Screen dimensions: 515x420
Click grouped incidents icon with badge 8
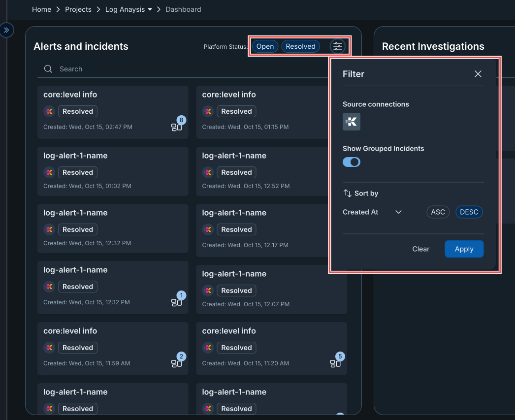click(x=177, y=127)
